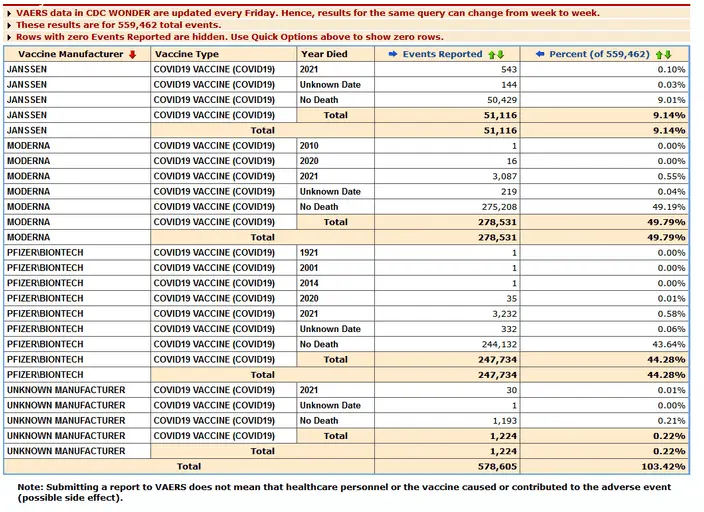The image size is (704, 512).
Task: Click the Vaccine Type column header
Action: pyautogui.click(x=187, y=54)
